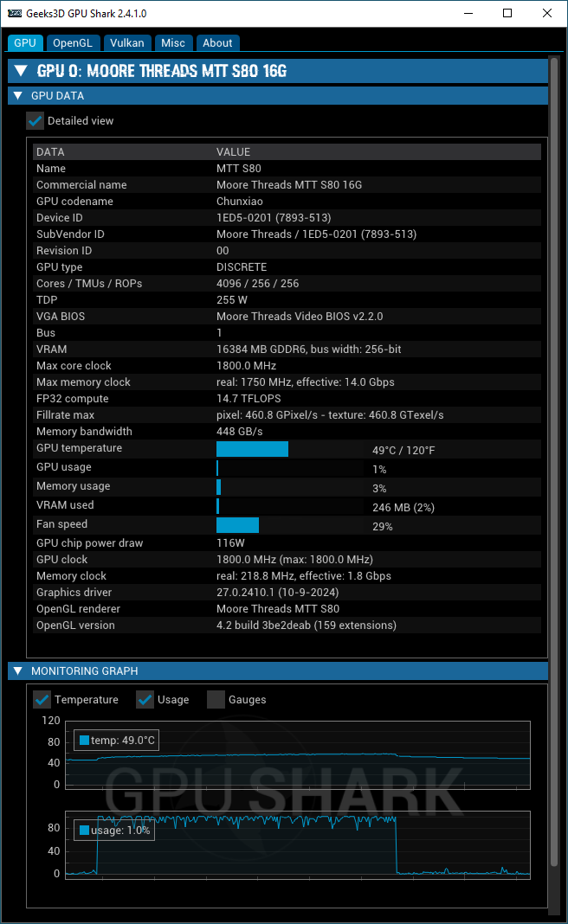This screenshot has width=568, height=924.
Task: Maximize the GPU Shark window
Action: pyautogui.click(x=507, y=13)
